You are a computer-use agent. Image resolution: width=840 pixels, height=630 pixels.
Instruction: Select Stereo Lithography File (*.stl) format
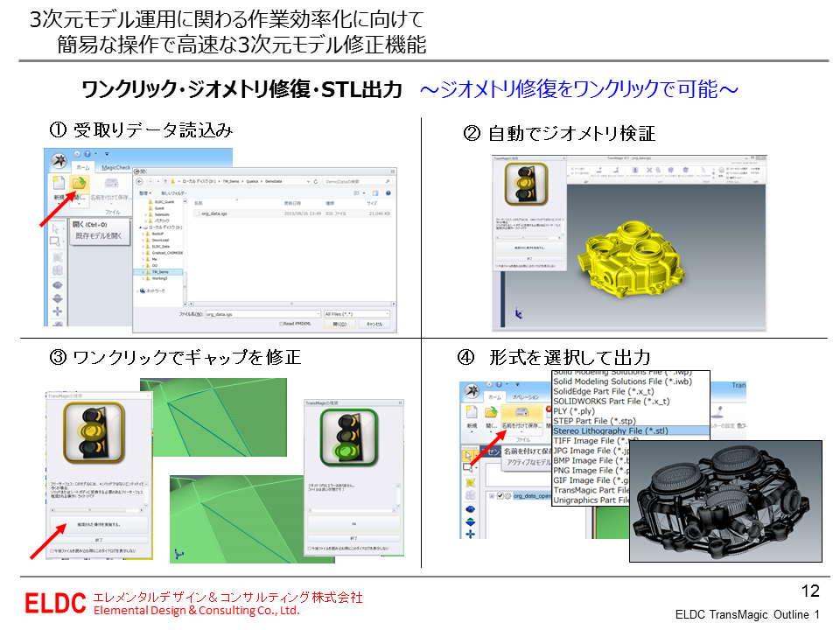[631, 430]
